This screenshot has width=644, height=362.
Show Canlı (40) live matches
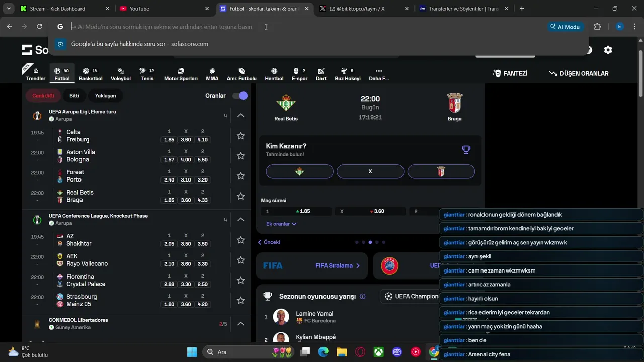click(43, 96)
